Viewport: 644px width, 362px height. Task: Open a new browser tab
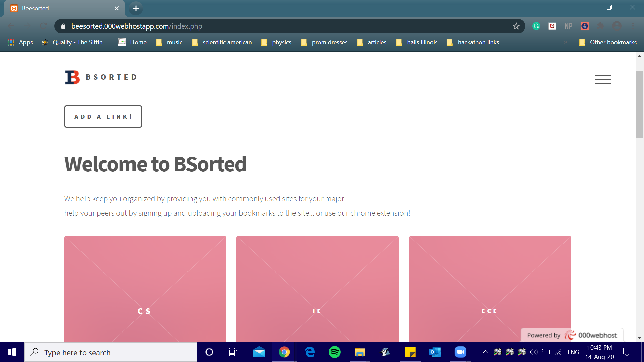136,8
